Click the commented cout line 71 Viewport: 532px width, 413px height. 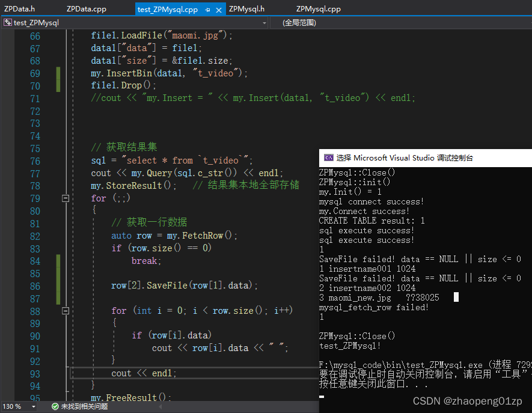253,98
